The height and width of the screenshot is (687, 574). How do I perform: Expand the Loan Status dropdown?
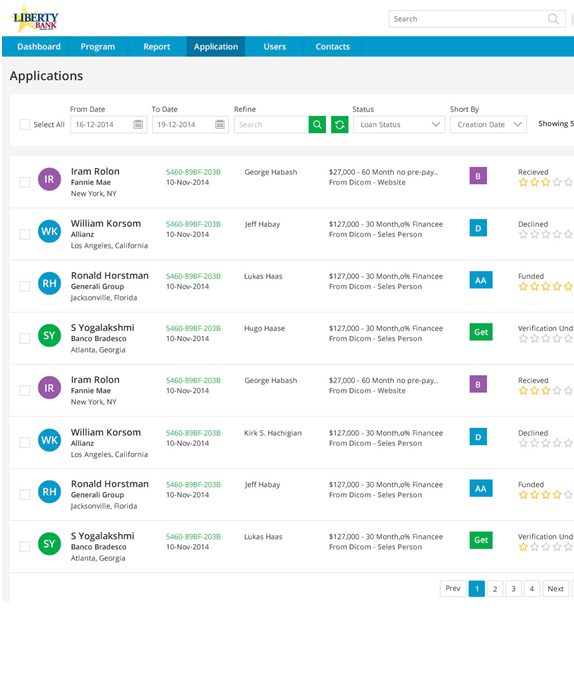coord(399,124)
